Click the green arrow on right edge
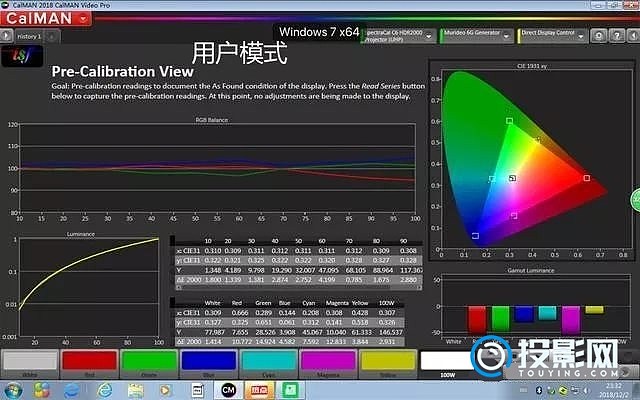Image resolution: width=640 pixels, height=400 pixels. point(634,197)
